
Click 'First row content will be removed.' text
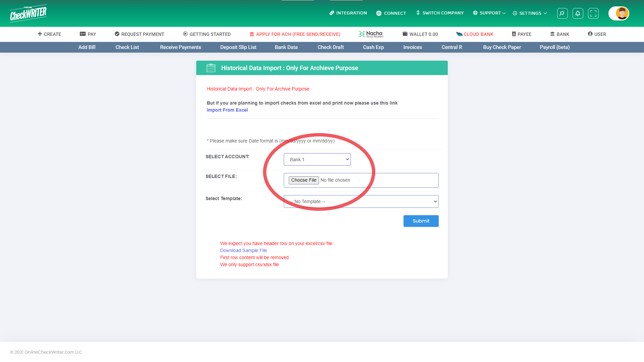click(x=255, y=257)
